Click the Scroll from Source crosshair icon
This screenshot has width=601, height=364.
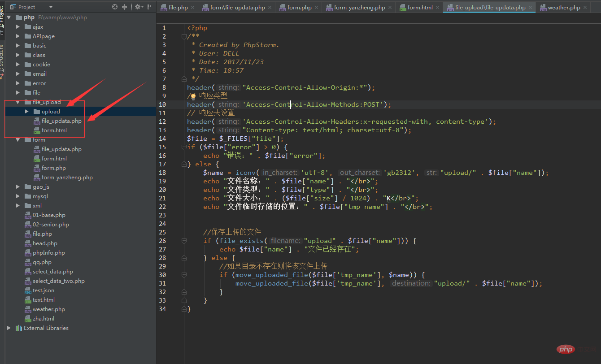click(x=115, y=7)
